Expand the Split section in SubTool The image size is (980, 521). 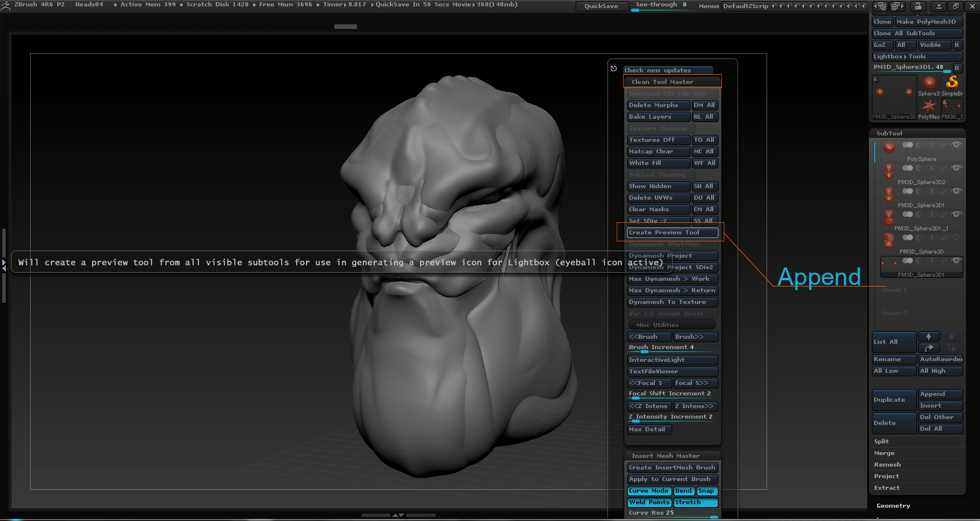coord(882,442)
